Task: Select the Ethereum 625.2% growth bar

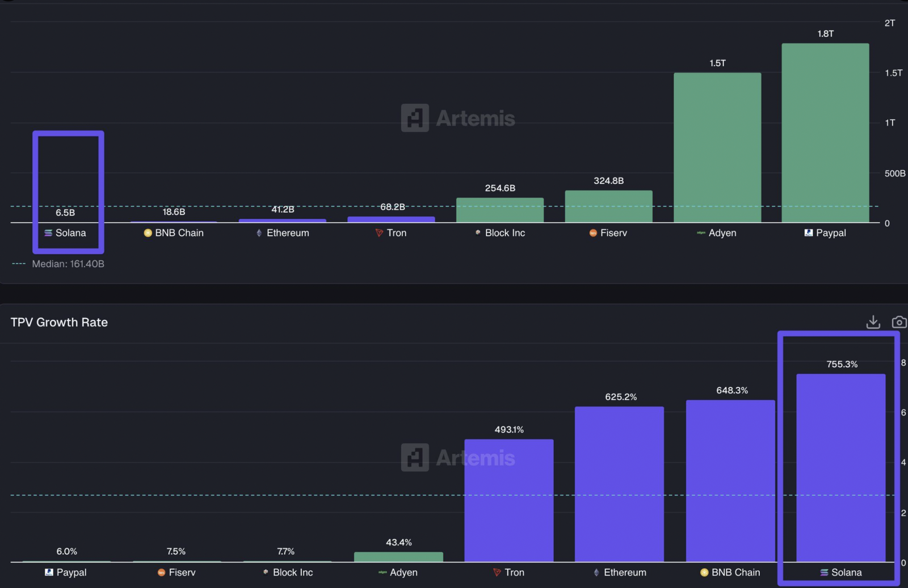Action: [619, 484]
